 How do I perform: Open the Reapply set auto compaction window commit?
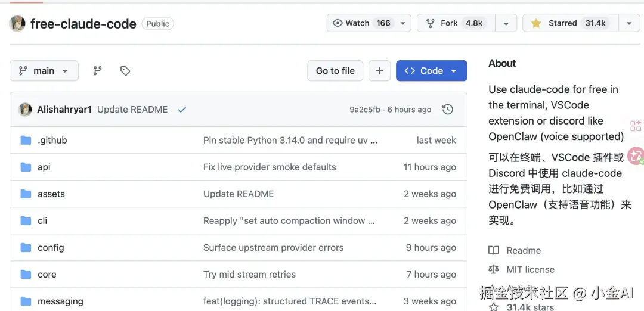(289, 220)
